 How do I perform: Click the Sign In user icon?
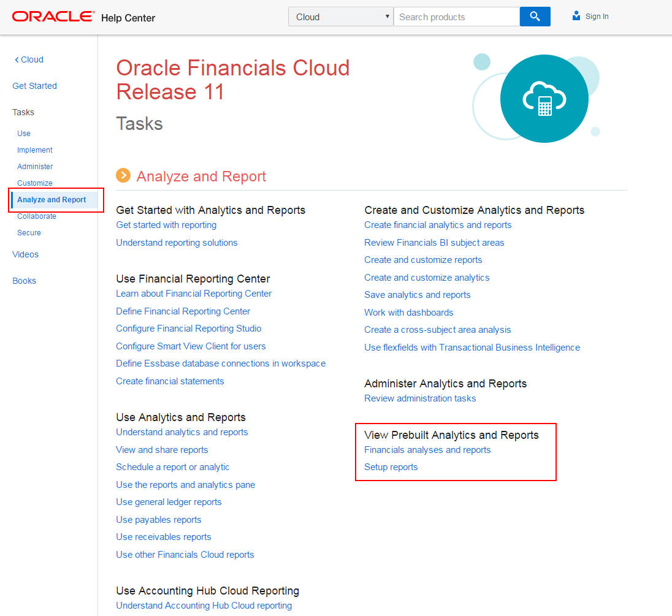click(x=576, y=17)
